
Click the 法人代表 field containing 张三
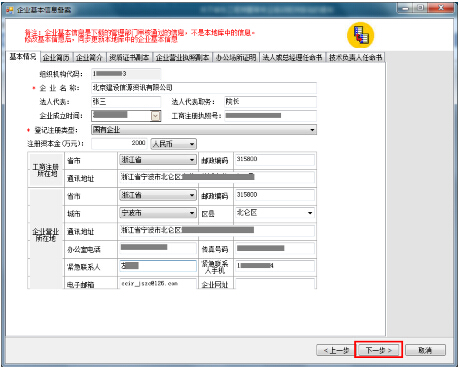pos(126,102)
